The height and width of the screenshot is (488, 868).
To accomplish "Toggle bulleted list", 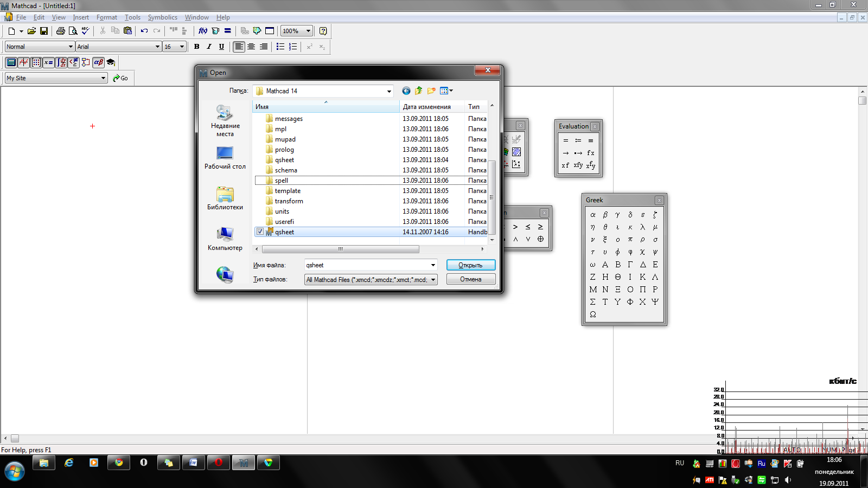I will coord(280,47).
